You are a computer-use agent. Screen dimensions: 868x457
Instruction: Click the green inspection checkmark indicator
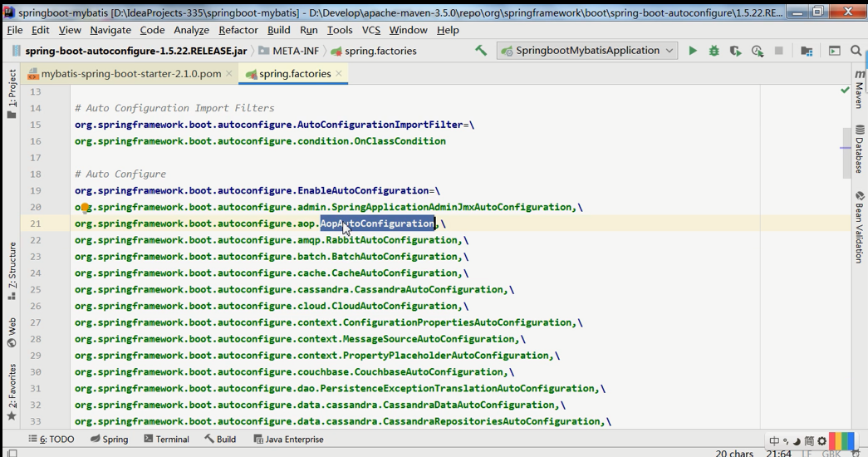(845, 90)
